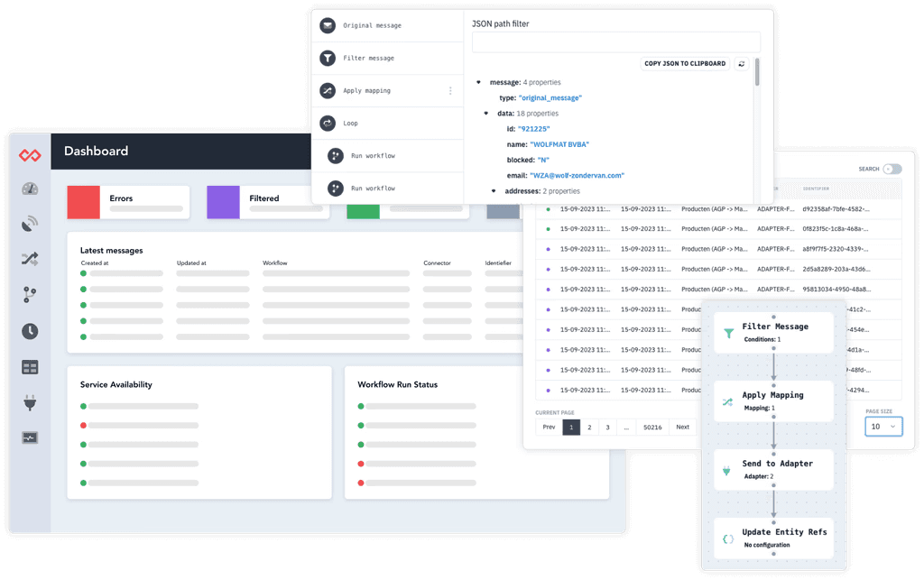
Task: Select the first Run workflow step
Action: 388,155
